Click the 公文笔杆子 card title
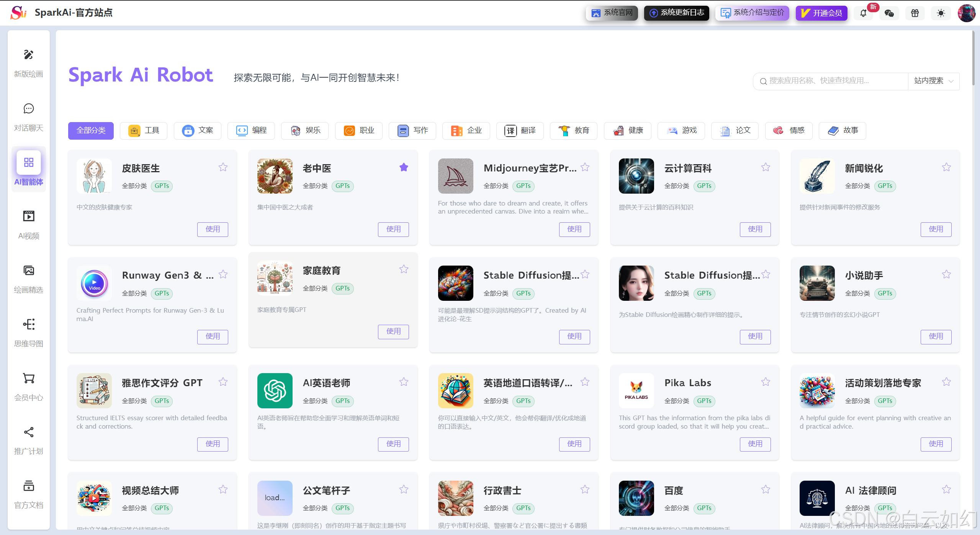This screenshot has height=535, width=980. [327, 490]
